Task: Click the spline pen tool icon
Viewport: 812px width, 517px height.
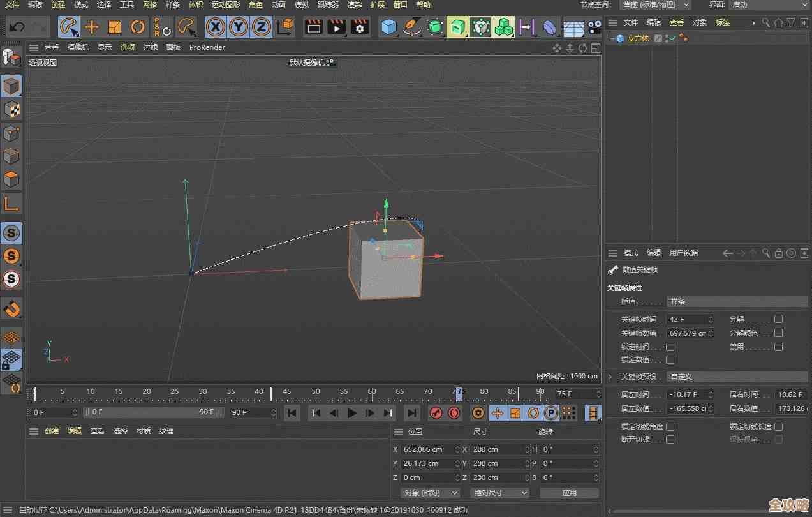Action: pos(412,27)
